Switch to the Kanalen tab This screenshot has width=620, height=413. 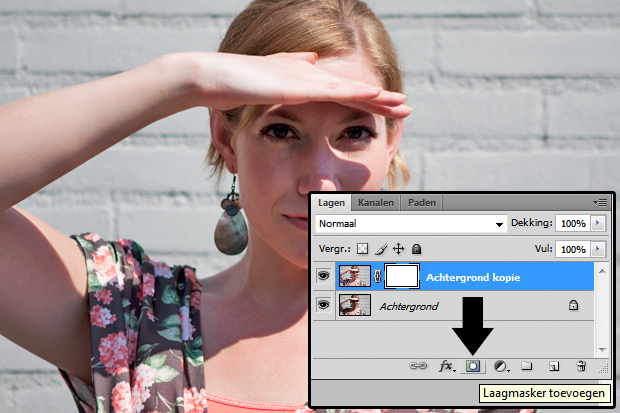[x=376, y=202]
